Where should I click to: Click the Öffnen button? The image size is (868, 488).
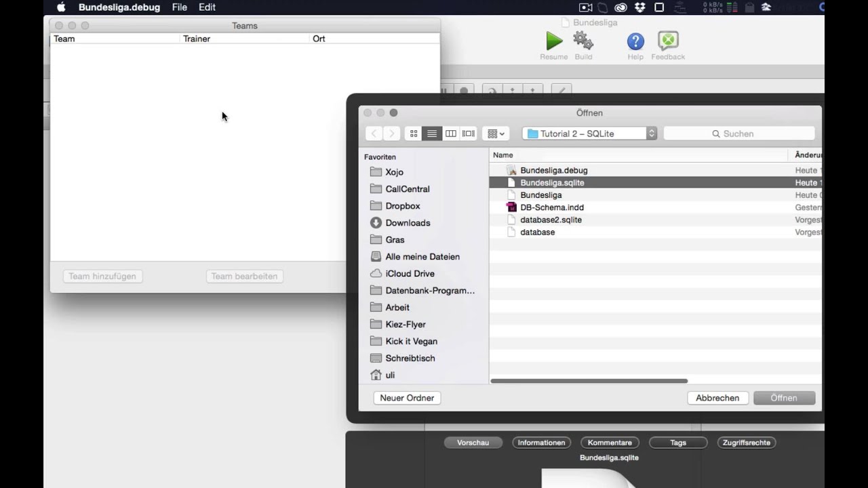pyautogui.click(x=784, y=398)
